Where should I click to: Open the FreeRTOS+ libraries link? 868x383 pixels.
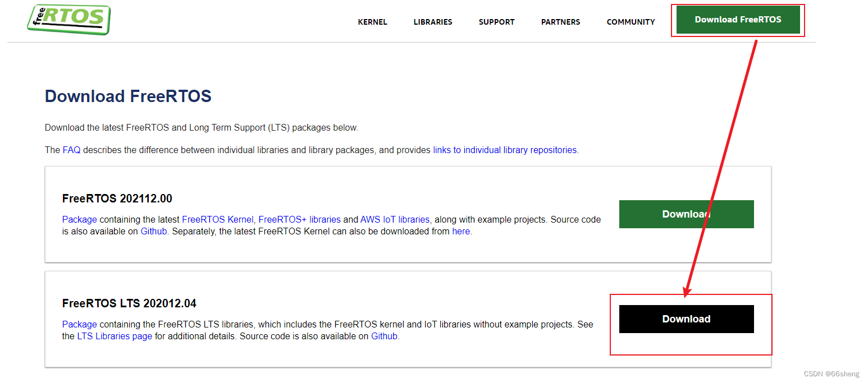pyautogui.click(x=299, y=220)
